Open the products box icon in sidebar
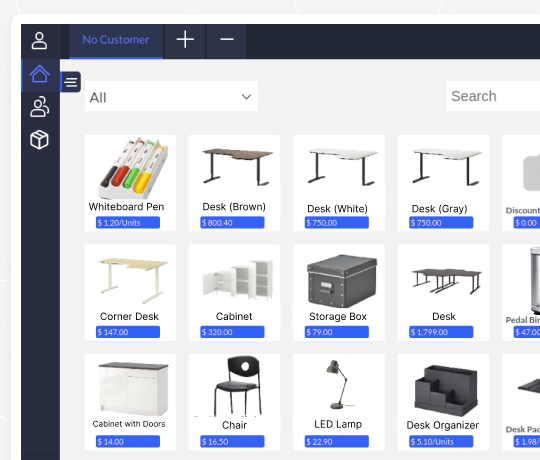This screenshot has width=540, height=460. 40,140
